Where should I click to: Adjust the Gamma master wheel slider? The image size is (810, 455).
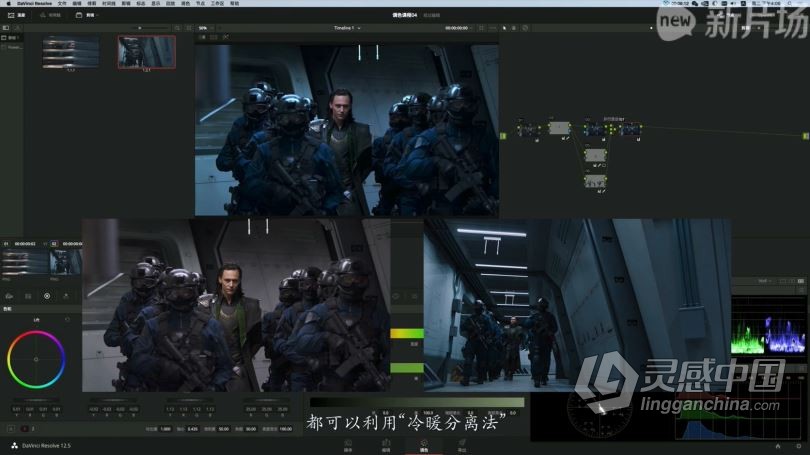(x=113, y=400)
